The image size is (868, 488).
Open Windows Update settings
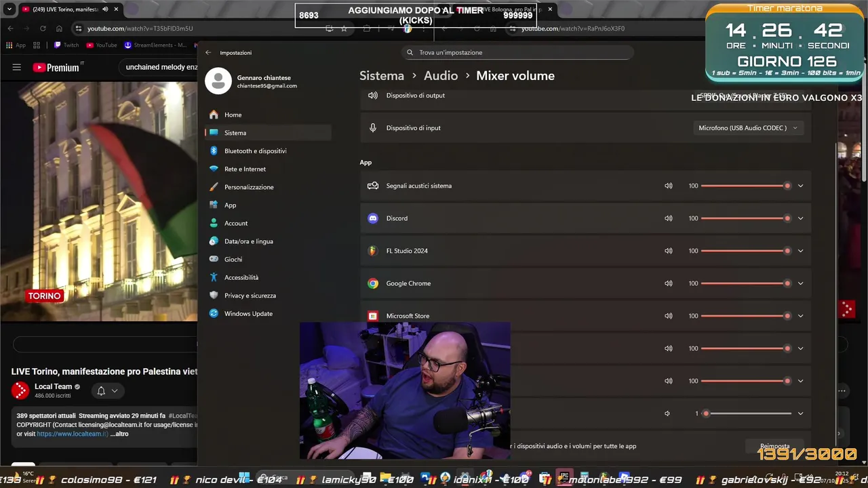248,313
